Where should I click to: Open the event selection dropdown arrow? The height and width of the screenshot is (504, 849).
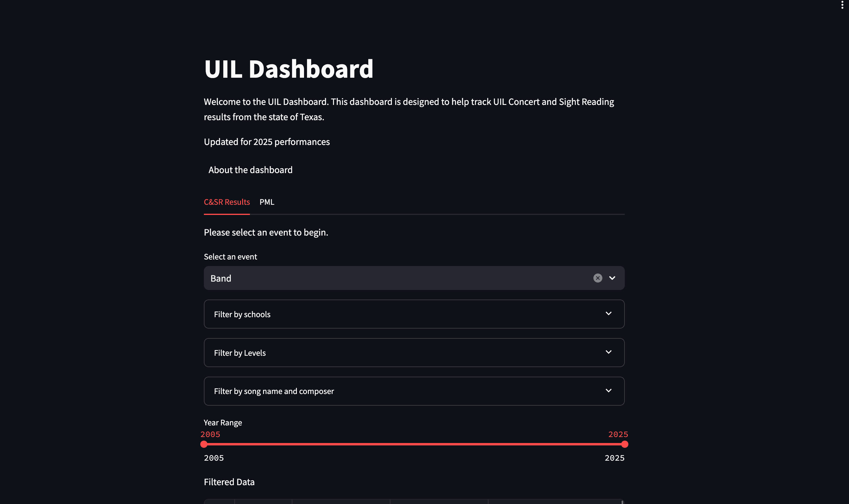tap(612, 278)
